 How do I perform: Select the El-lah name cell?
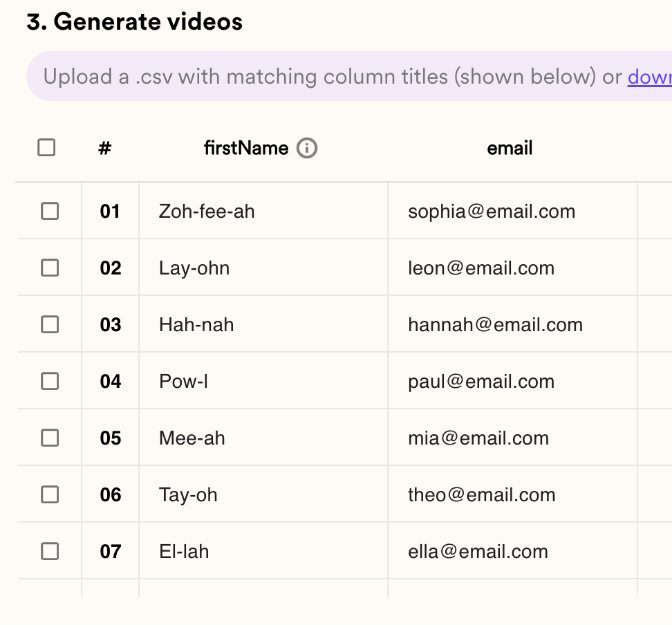click(263, 551)
